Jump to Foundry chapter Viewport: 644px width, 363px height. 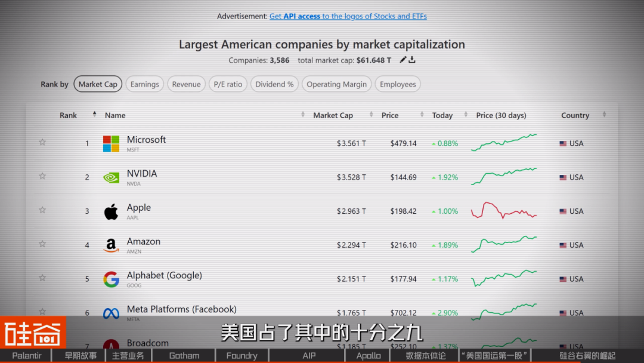pos(241,356)
